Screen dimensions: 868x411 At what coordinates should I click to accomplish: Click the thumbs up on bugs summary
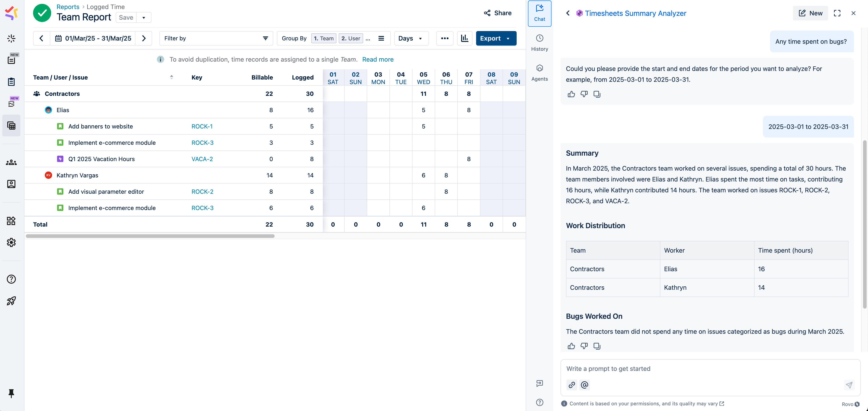[x=571, y=346]
